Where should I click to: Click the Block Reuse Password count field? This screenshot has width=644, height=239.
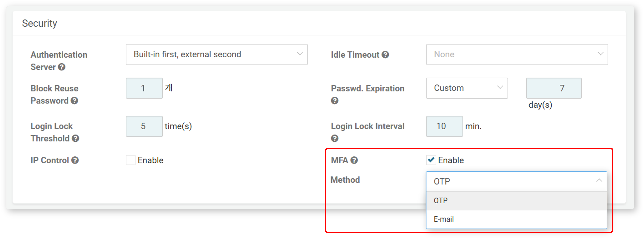[x=144, y=88]
